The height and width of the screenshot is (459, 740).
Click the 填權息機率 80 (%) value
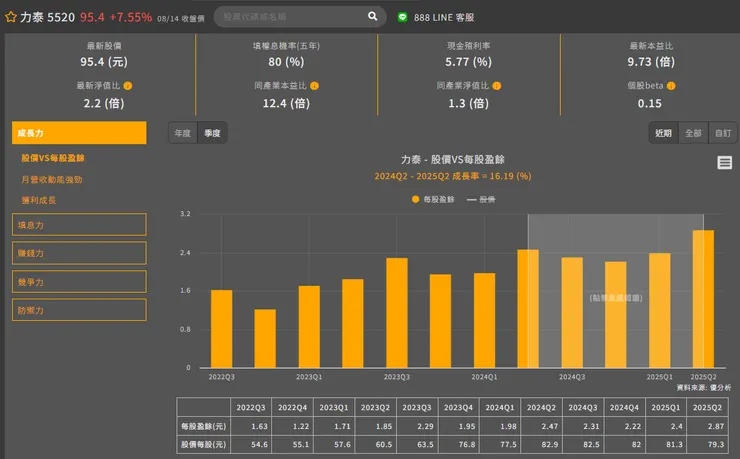pyautogui.click(x=286, y=62)
